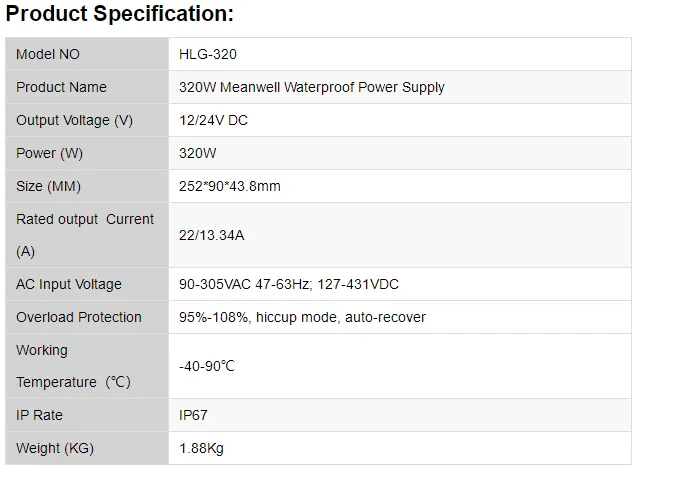Click the 1.88Kg weight value
This screenshot has height=483, width=673.
(201, 448)
